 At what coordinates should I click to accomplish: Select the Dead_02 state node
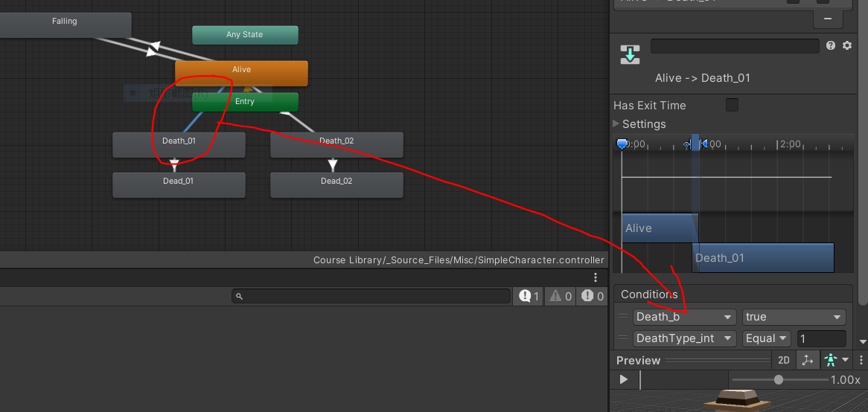[x=336, y=184]
